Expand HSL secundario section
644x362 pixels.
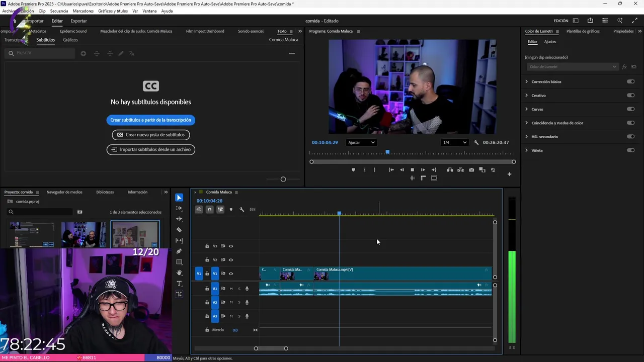pos(527,137)
